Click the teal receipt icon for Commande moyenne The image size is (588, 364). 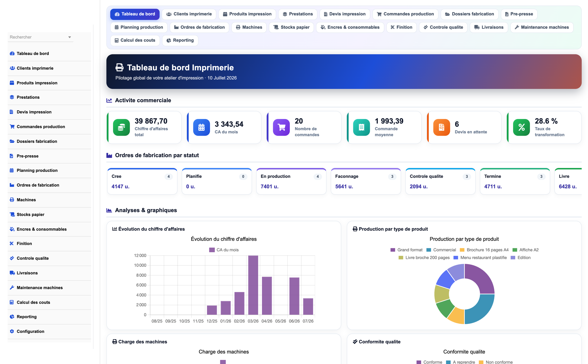362,127
